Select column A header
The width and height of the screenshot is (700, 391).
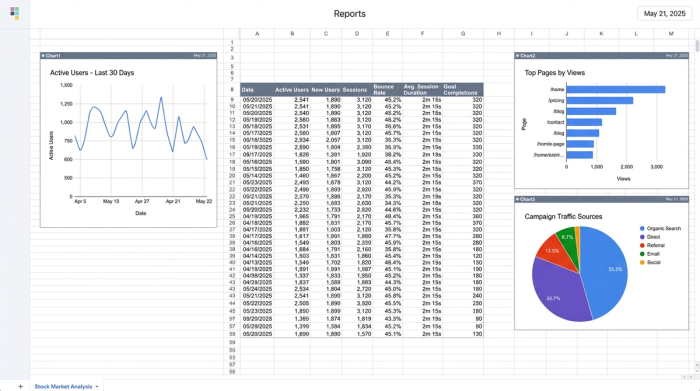pyautogui.click(x=257, y=33)
